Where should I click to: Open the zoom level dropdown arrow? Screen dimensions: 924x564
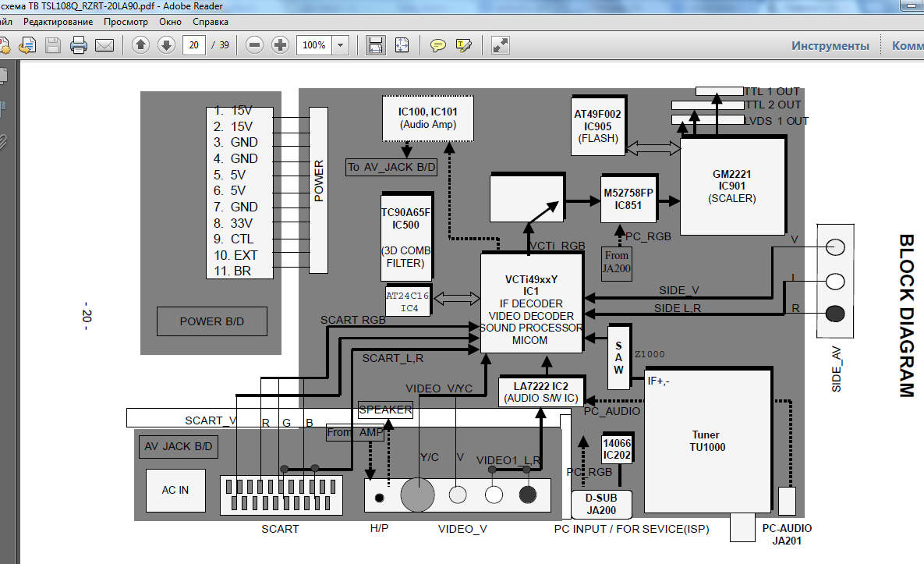[x=340, y=45]
